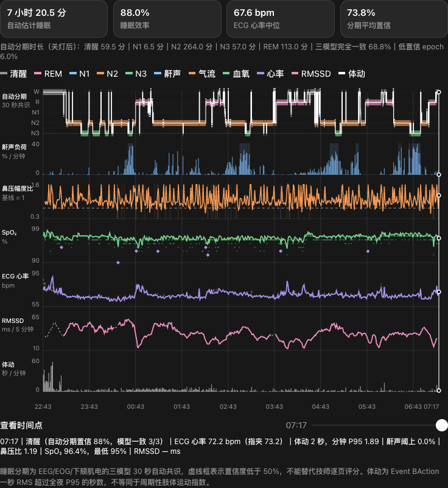
Task: Click the cursor marker on SpO₂ track
Action: point(439,238)
